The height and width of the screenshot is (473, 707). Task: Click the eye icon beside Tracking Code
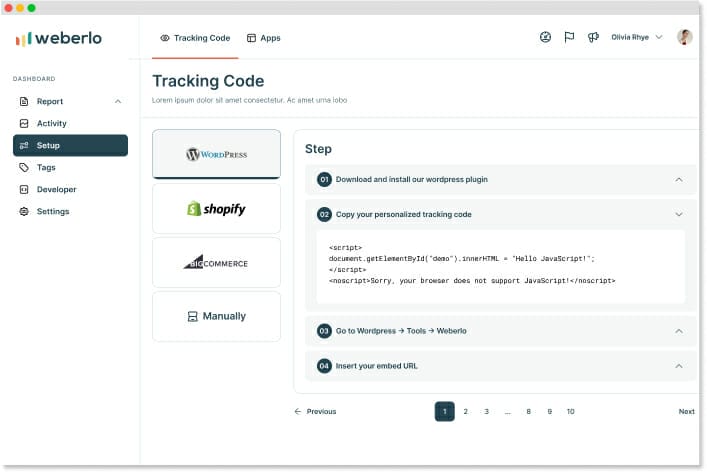coord(165,38)
